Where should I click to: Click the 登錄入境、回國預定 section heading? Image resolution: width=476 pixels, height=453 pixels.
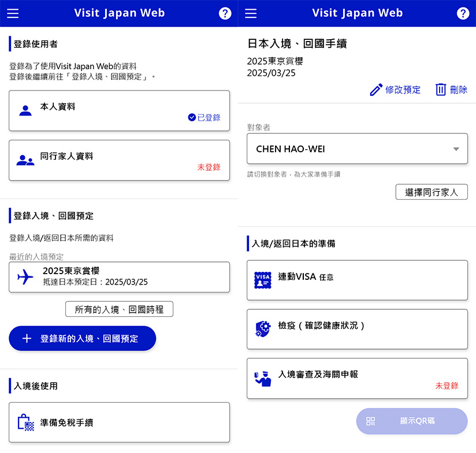pos(53,216)
